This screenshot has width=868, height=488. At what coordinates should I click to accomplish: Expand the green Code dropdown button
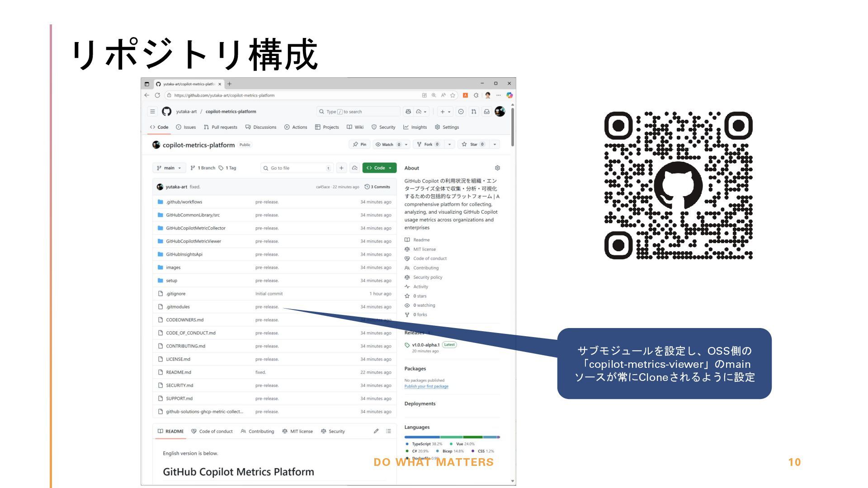[x=379, y=168]
